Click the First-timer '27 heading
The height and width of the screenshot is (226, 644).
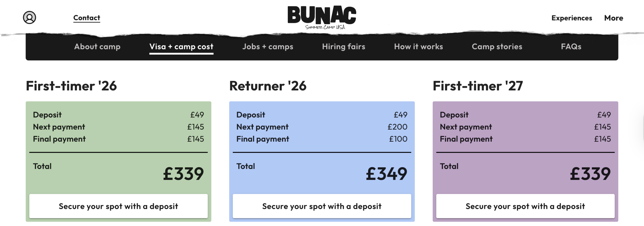point(477,86)
